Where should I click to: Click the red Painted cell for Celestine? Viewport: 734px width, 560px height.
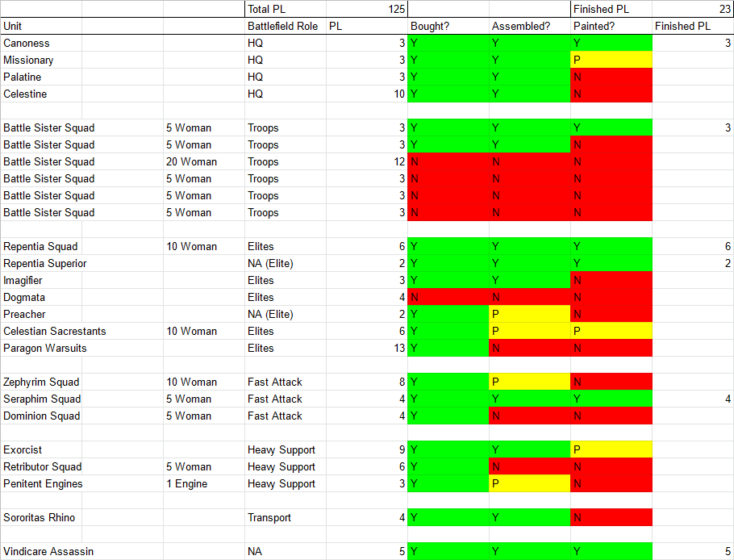(611, 94)
